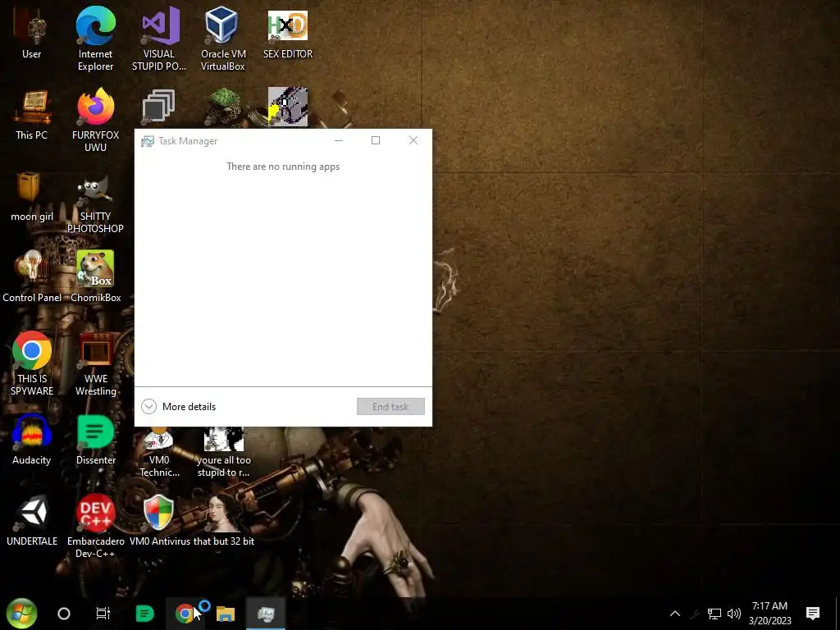Open This PC desktop icon
Image resolution: width=840 pixels, height=630 pixels.
32,115
